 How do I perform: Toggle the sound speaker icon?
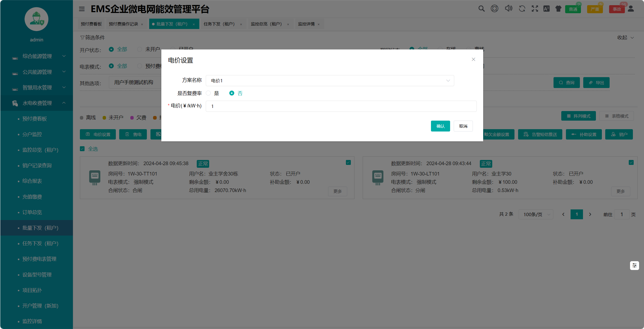tap(508, 9)
